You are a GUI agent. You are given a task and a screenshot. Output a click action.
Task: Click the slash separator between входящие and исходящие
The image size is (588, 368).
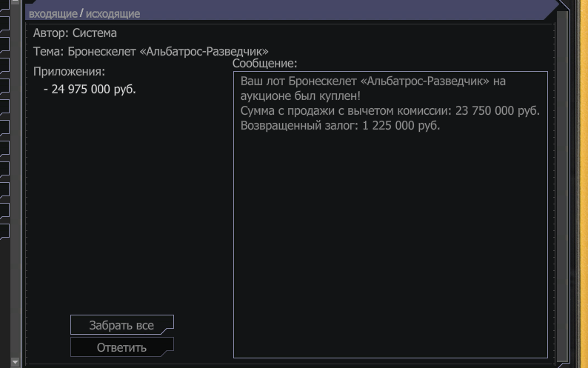[x=81, y=13]
